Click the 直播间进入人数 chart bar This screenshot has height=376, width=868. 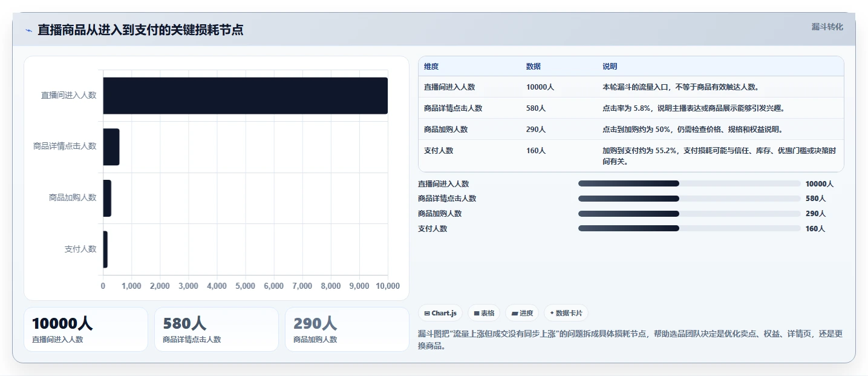[245, 96]
